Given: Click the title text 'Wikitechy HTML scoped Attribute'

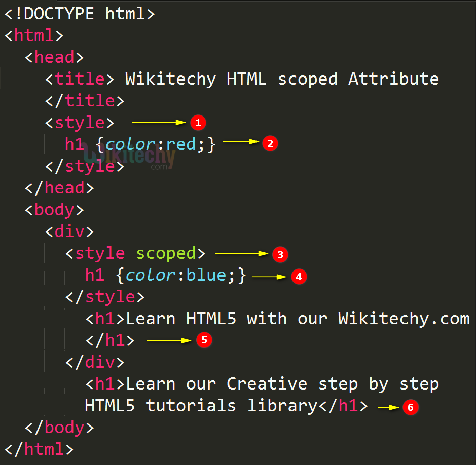Looking at the screenshot, I should pos(282,80).
